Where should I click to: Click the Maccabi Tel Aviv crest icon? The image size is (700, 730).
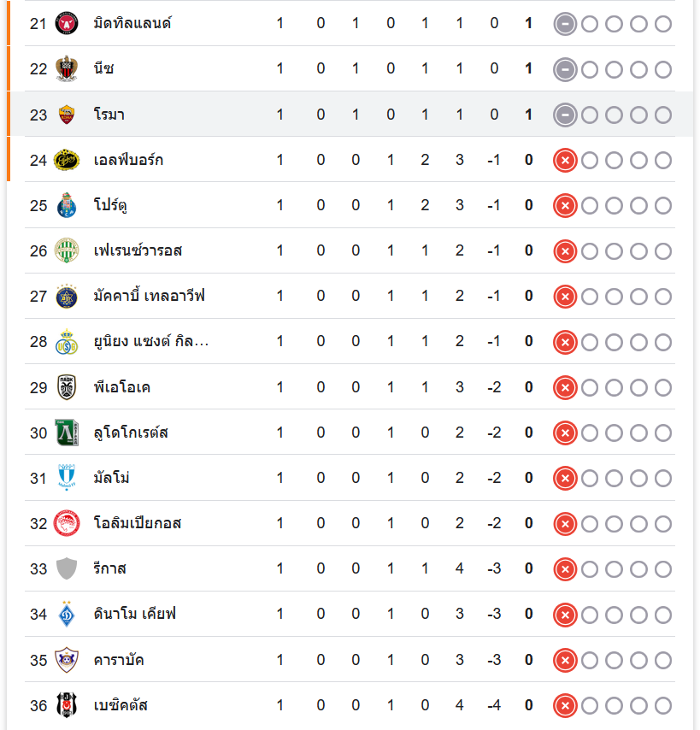[x=66, y=296]
